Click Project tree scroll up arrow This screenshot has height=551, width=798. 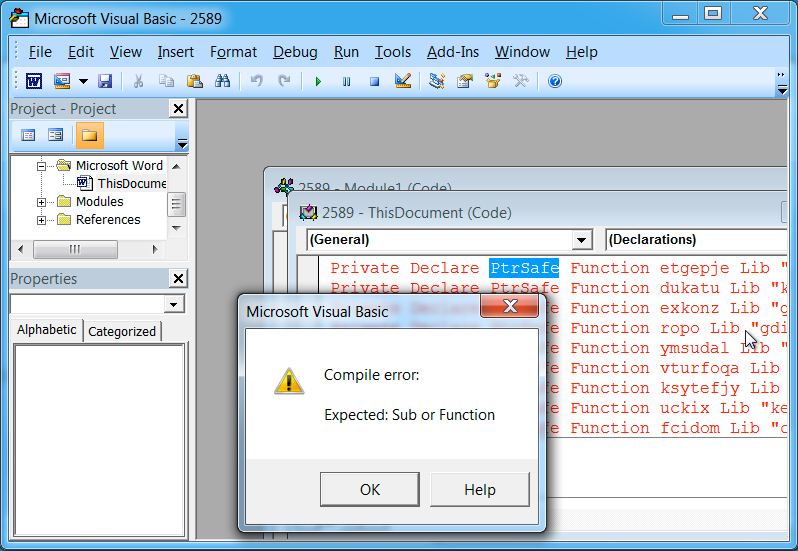click(177, 166)
